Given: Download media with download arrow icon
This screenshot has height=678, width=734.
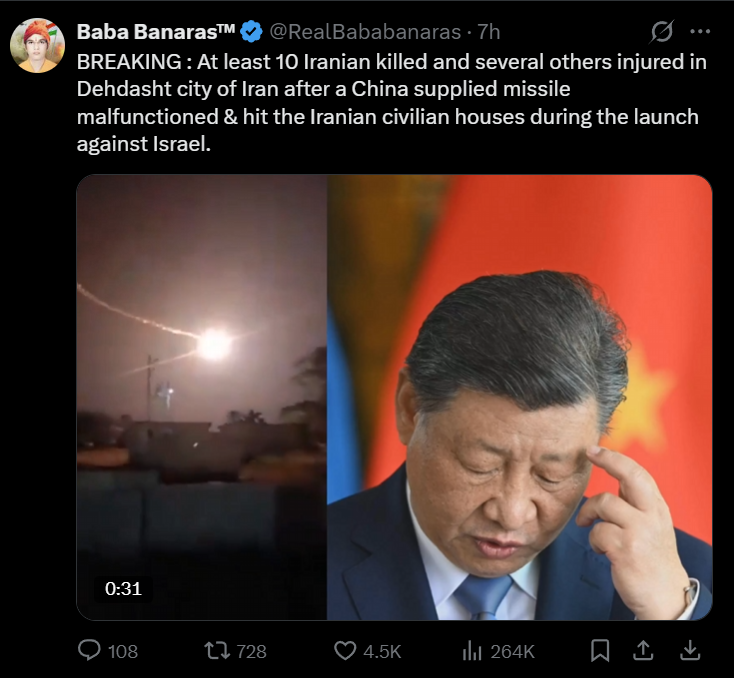Looking at the screenshot, I should (x=689, y=650).
